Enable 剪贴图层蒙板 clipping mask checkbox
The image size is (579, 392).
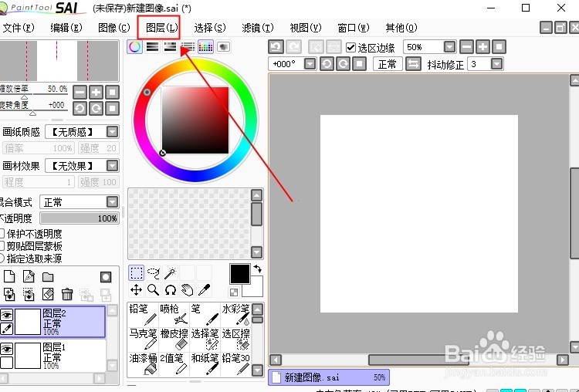coord(2,246)
